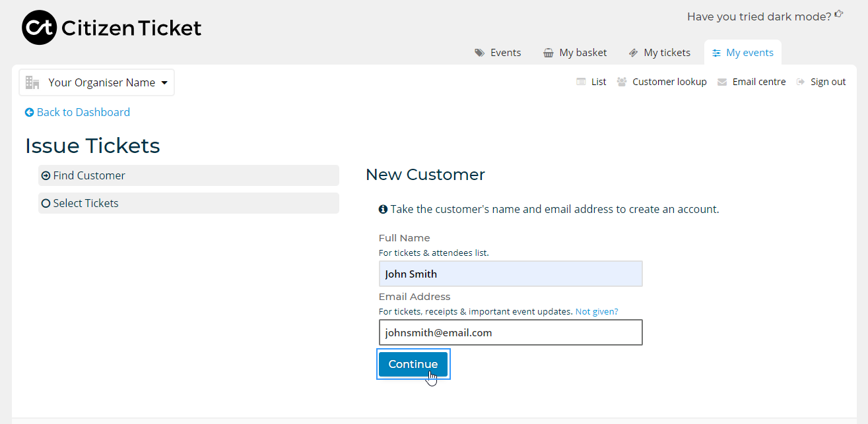
Task: Open the My tickets tab
Action: click(659, 53)
